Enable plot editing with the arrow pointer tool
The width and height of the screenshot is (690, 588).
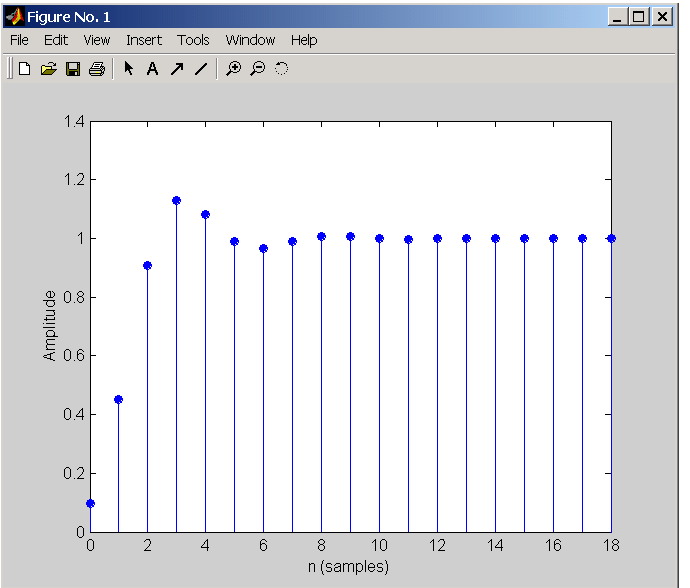128,69
